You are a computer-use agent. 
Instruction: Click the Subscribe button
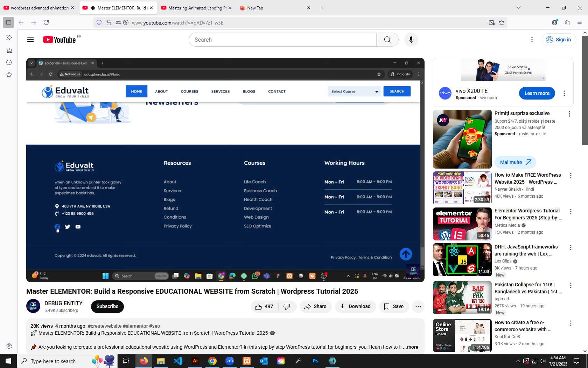107,306
